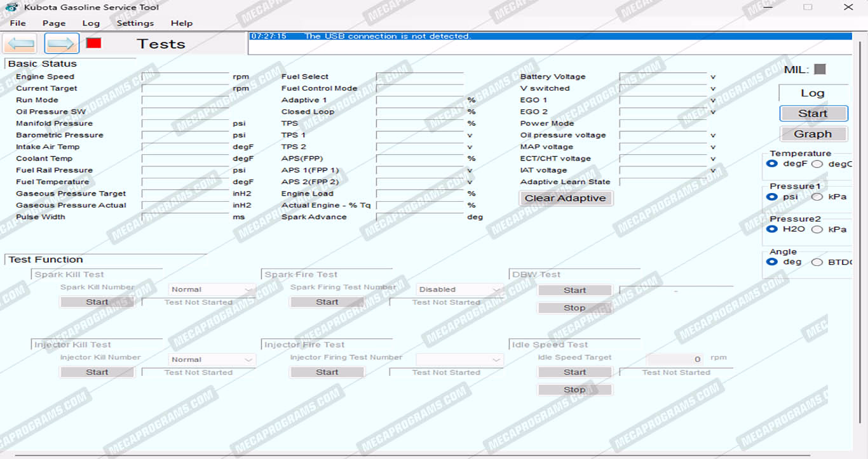Click the back arrow page button
Screen dimensions: 868x459
(20, 44)
